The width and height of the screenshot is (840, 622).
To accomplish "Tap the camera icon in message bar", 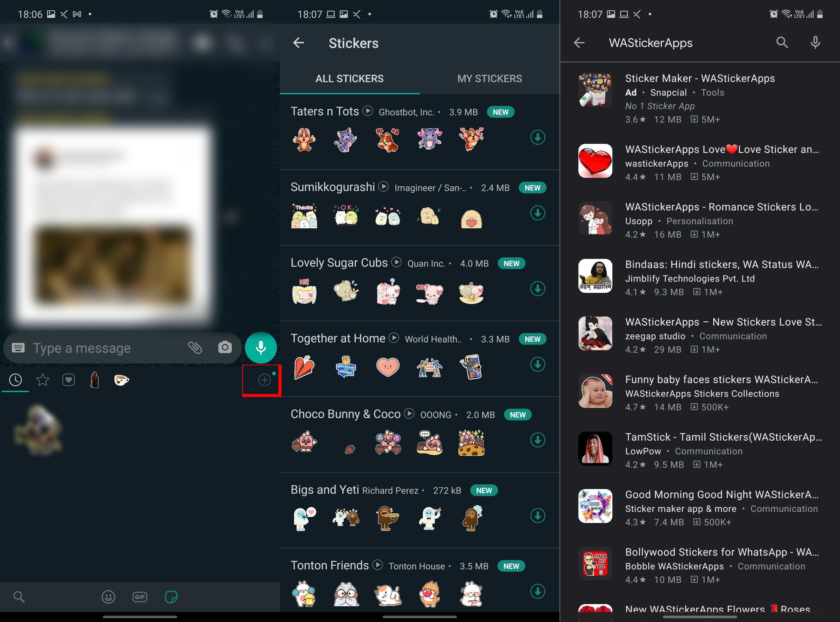I will point(225,347).
